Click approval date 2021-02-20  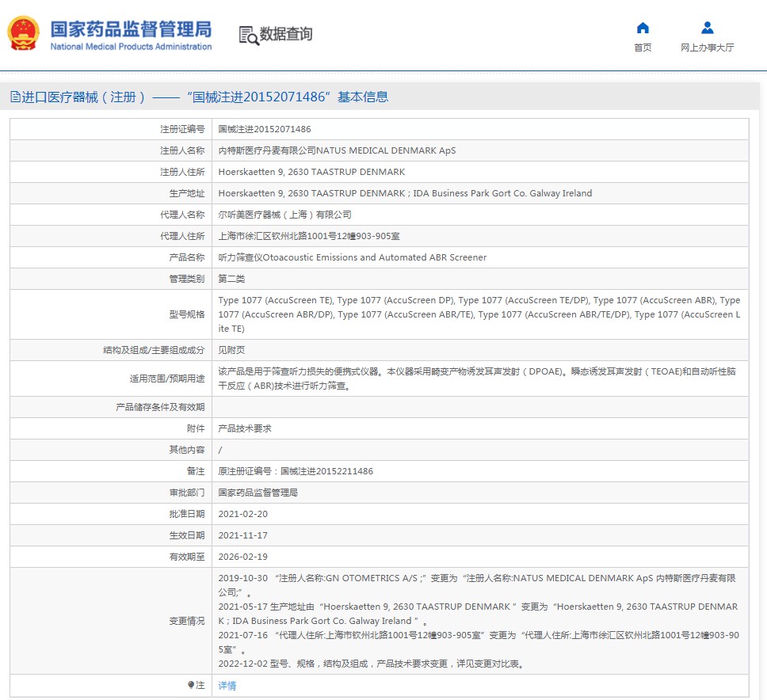pyautogui.click(x=242, y=514)
